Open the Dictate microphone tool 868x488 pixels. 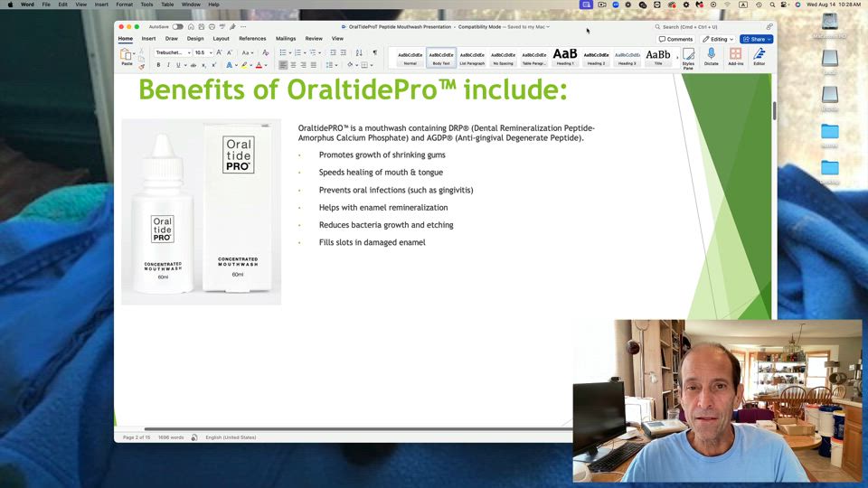click(x=711, y=57)
